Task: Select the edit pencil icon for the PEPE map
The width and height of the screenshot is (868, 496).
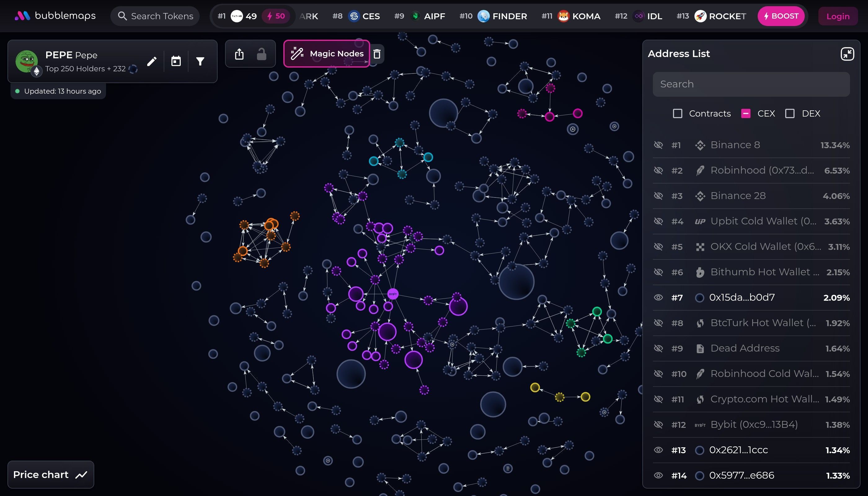Action: (152, 61)
